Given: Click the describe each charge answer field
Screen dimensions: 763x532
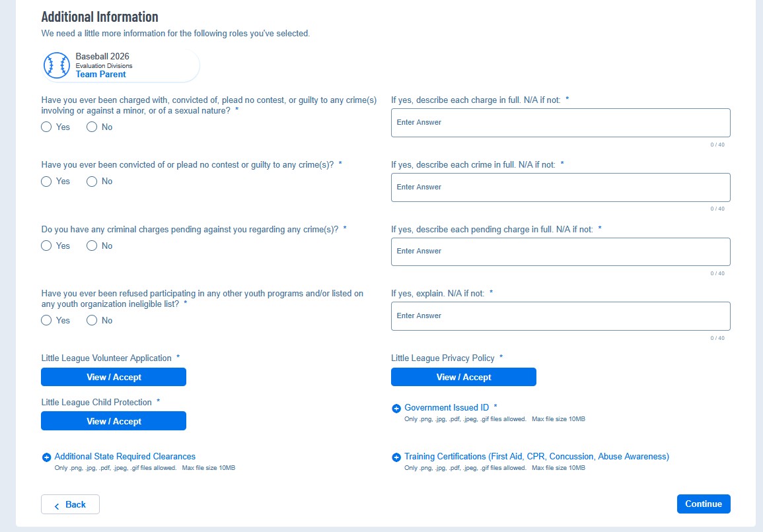Looking at the screenshot, I should coord(560,123).
